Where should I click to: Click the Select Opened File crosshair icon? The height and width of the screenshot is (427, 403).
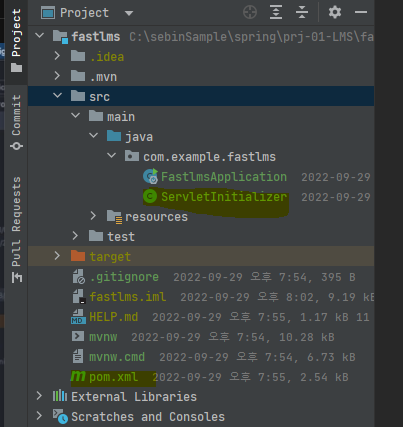tap(250, 13)
